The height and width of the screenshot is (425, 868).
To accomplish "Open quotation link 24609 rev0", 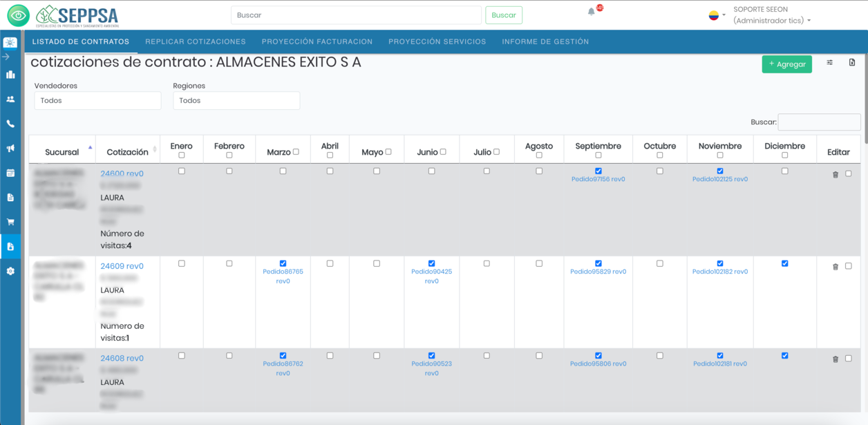I will (x=122, y=266).
